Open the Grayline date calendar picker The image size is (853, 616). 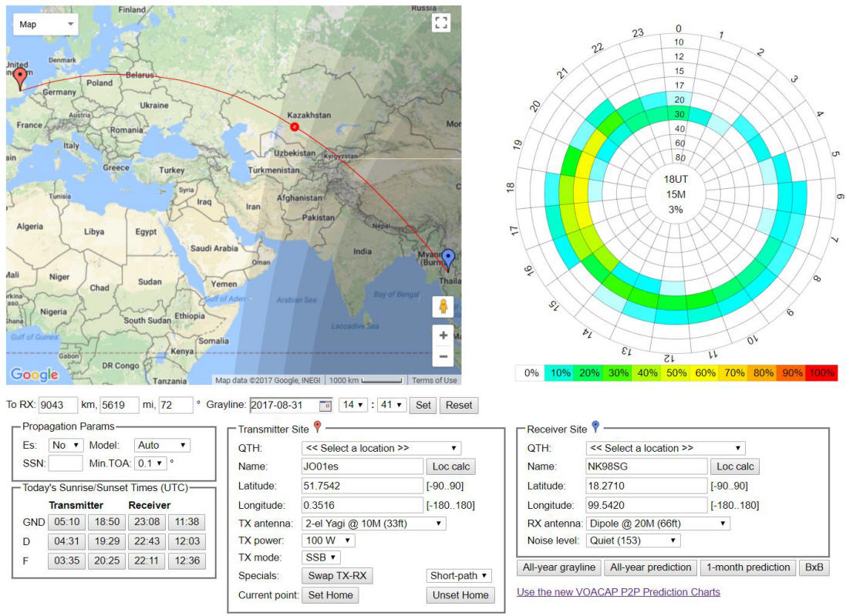pyautogui.click(x=325, y=406)
